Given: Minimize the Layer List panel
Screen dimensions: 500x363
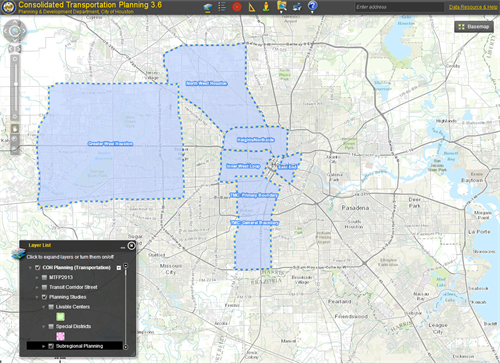Looking at the screenshot, I should pyautogui.click(x=123, y=247).
